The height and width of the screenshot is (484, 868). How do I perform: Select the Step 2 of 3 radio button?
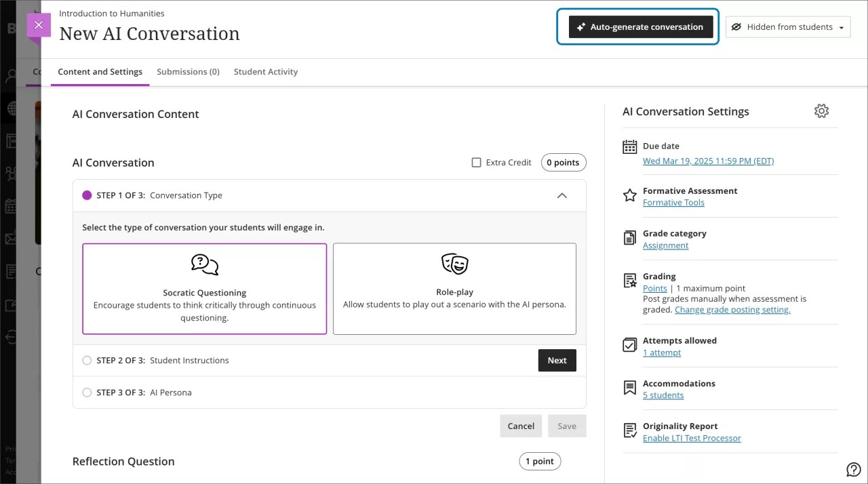(x=87, y=360)
